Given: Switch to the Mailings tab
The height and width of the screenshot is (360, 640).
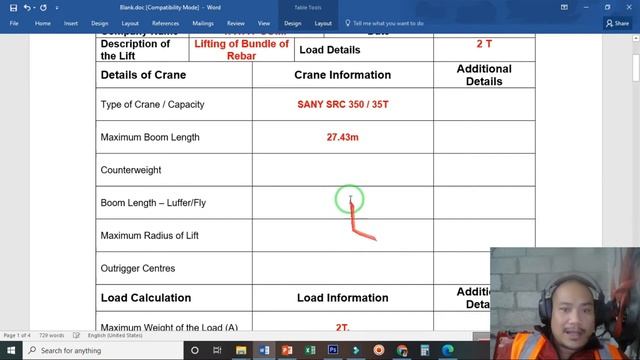Looking at the screenshot, I should click(x=203, y=23).
